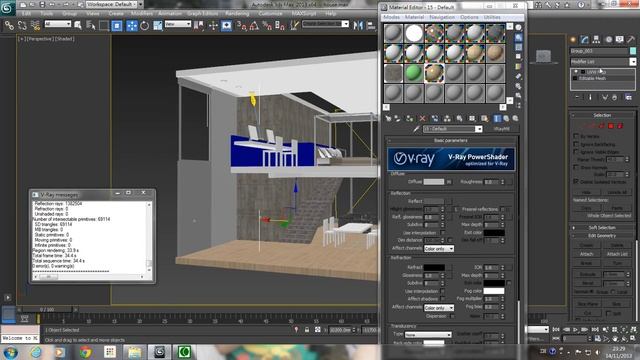
Task: Toggle Fresnel reflections checkbox
Action: (x=502, y=209)
